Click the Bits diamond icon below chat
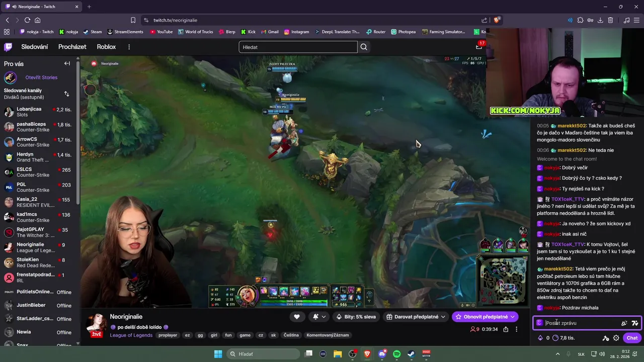Viewport: 644px width, 362px height. [x=540, y=338]
